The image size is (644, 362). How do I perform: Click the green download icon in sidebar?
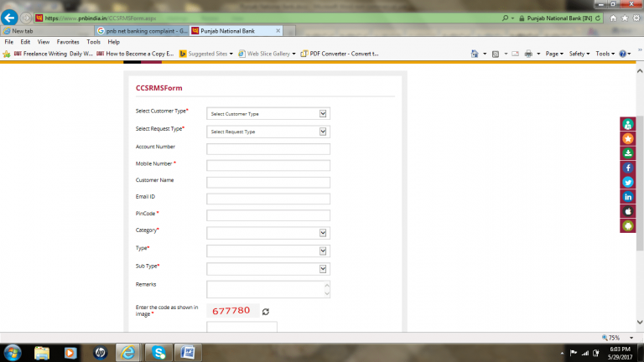tap(628, 153)
